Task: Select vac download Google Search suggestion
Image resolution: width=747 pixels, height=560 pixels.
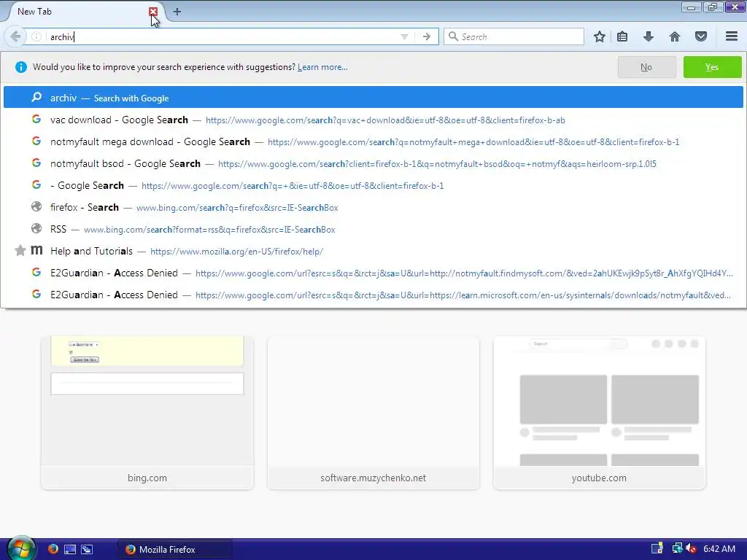Action: (x=373, y=120)
